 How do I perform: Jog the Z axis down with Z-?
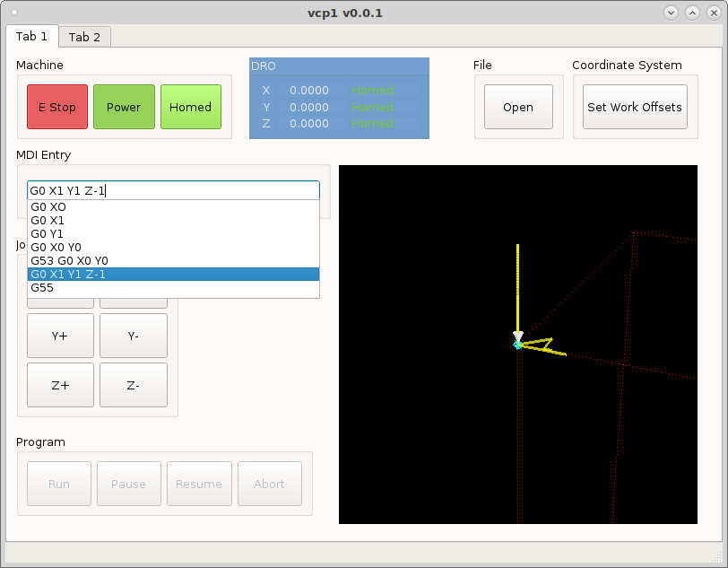tap(134, 385)
